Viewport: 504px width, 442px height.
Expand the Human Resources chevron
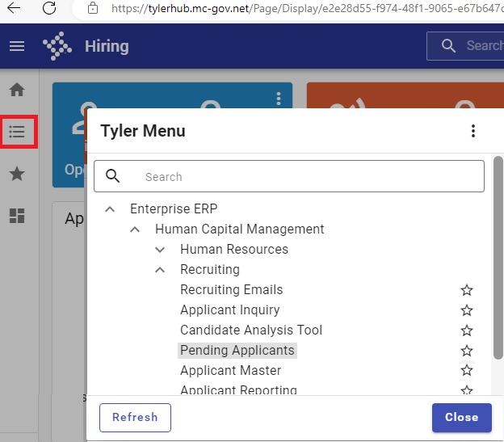click(x=160, y=250)
